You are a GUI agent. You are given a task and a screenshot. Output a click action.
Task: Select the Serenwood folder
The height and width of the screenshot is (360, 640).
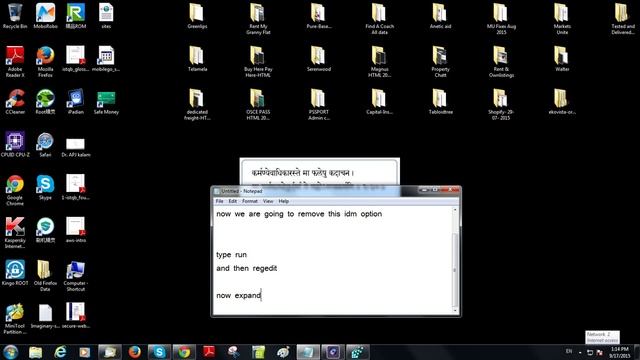coord(319,59)
